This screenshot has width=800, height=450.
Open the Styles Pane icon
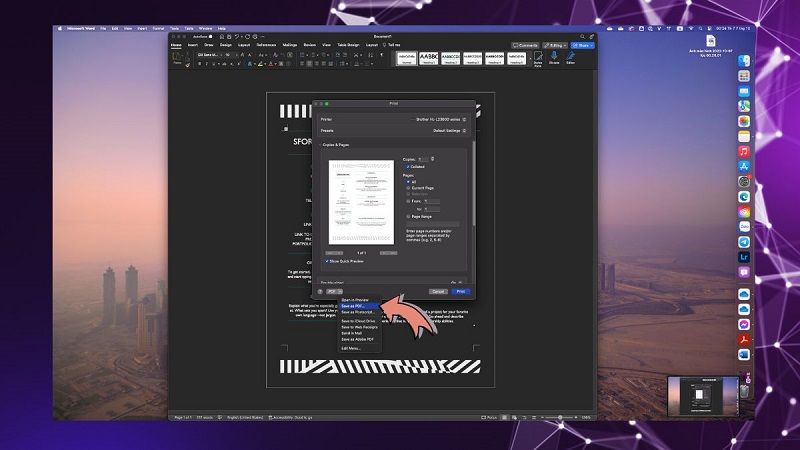pyautogui.click(x=538, y=58)
